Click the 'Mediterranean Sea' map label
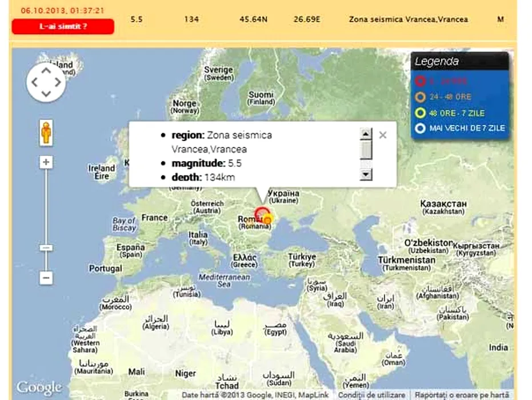 (224, 281)
